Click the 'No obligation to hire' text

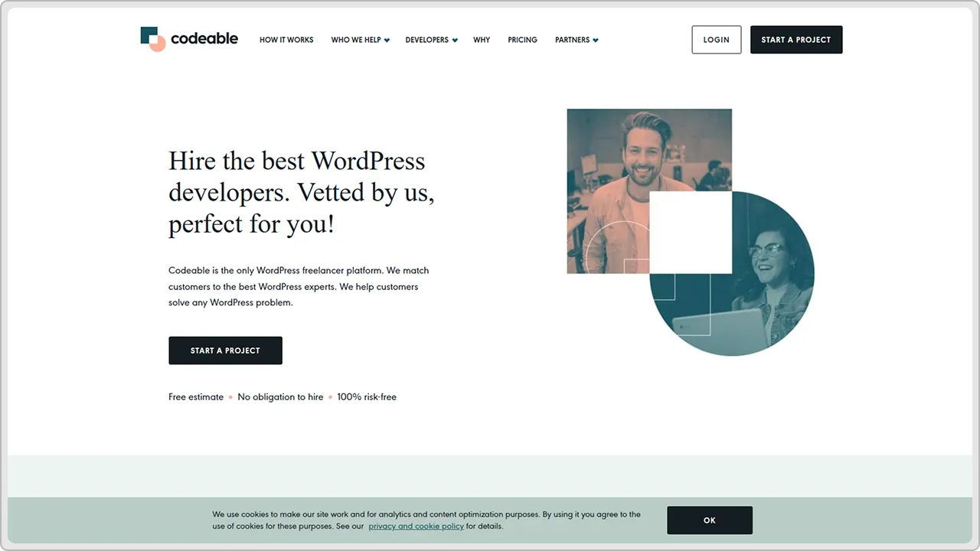[280, 397]
